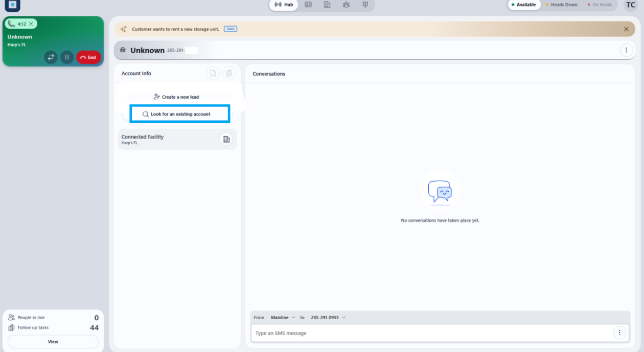Open the Connected Facility building icon
Screen dimensions: 644x352
pyautogui.click(x=226, y=139)
